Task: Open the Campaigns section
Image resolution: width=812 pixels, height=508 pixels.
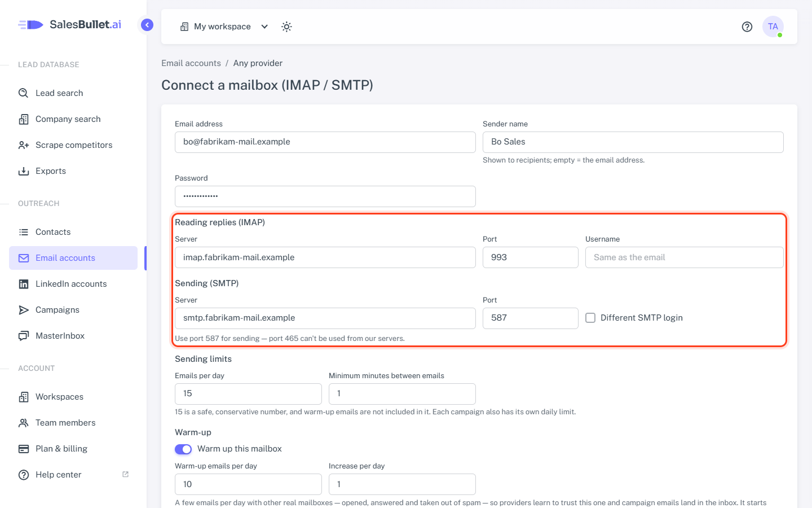Action: [x=73, y=310]
